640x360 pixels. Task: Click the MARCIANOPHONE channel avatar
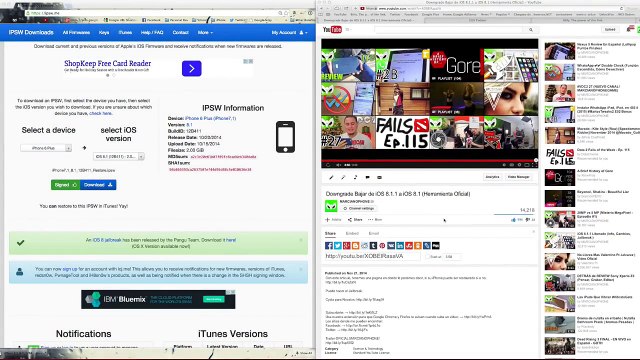pos(331,206)
